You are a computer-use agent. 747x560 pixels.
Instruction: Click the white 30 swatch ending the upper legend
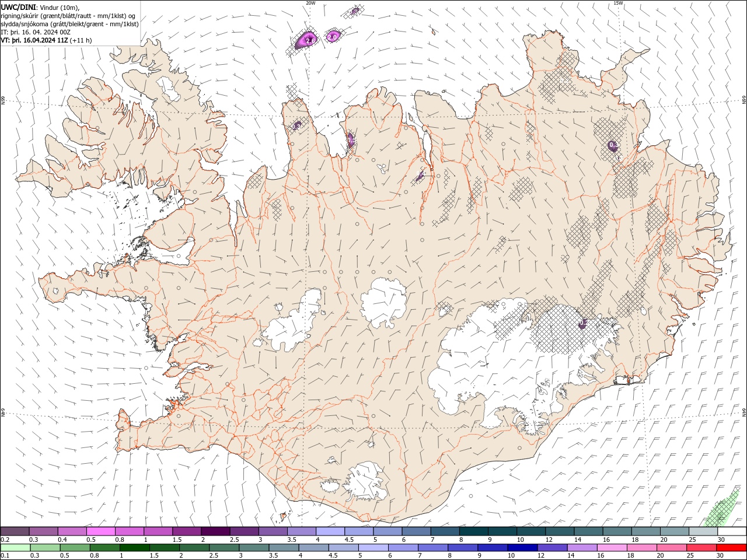tap(732, 531)
